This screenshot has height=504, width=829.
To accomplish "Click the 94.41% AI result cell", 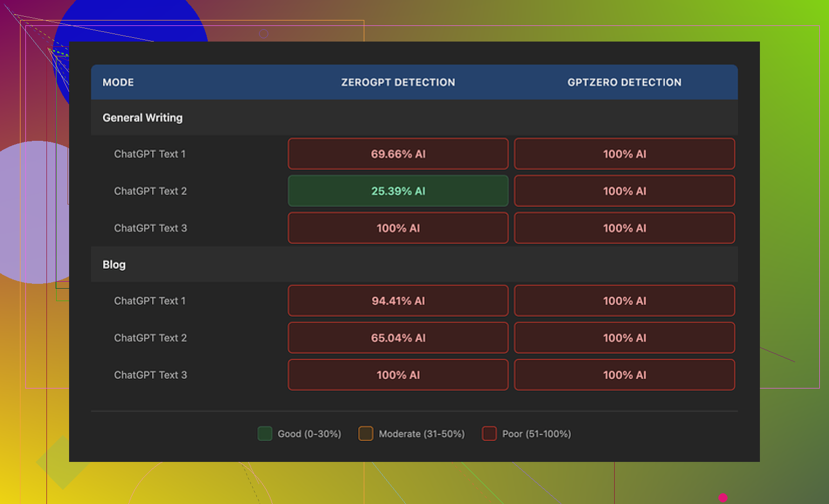I will [x=398, y=301].
